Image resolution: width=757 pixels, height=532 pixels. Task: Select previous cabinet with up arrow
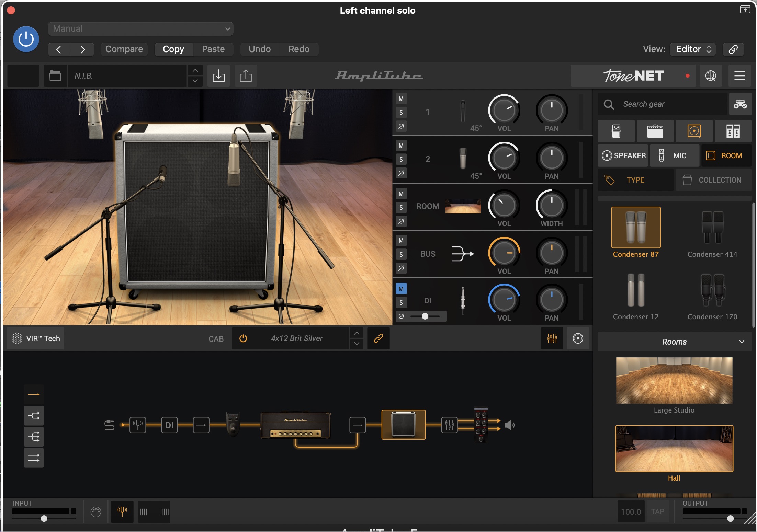point(357,333)
